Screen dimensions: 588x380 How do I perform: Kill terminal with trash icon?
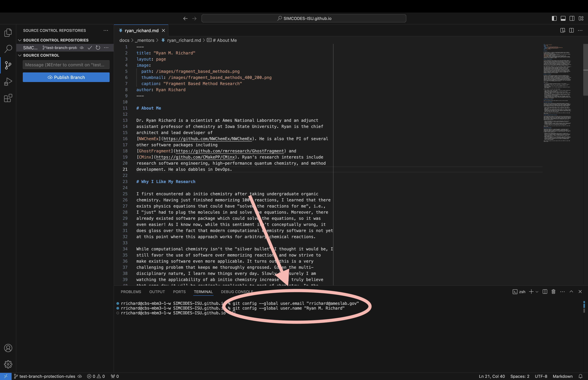553,292
